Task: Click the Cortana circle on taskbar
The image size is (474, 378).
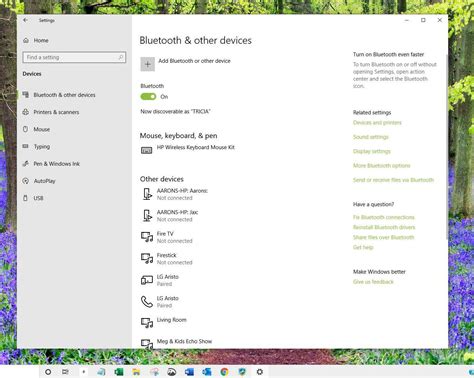Action: click(x=48, y=372)
